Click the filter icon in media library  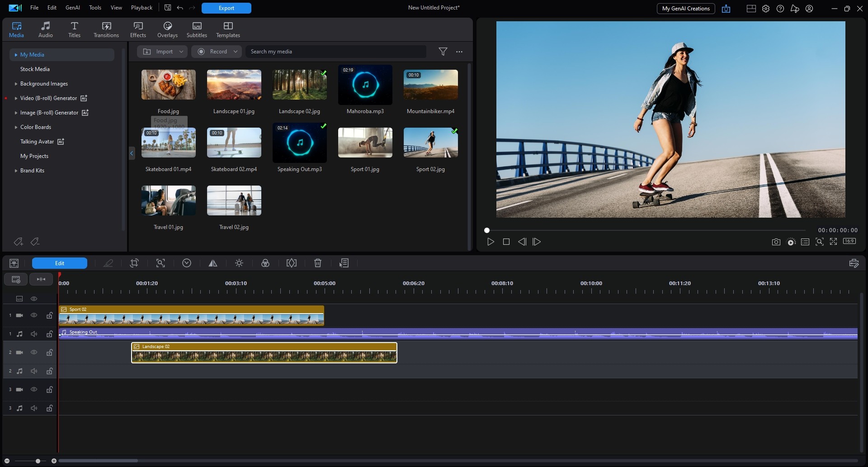(x=443, y=52)
